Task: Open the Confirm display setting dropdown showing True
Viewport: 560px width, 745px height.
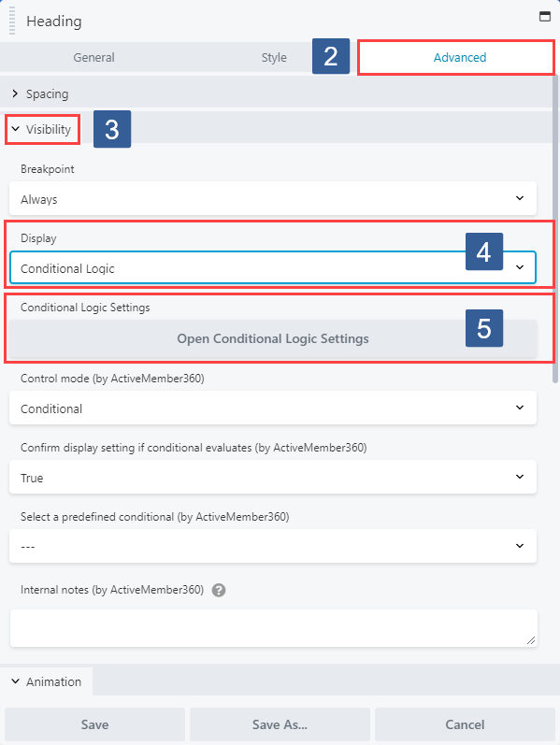Action: click(x=273, y=477)
